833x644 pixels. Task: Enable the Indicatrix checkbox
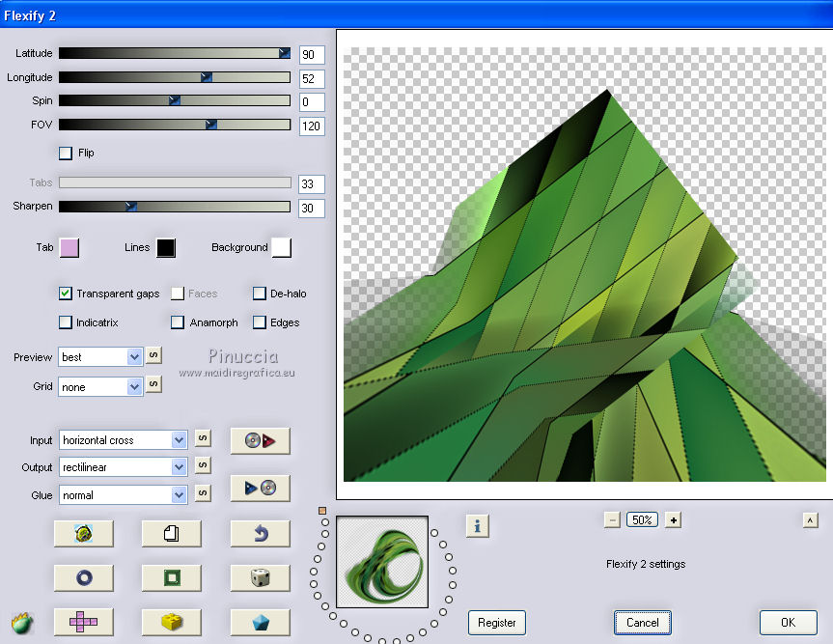pos(66,322)
